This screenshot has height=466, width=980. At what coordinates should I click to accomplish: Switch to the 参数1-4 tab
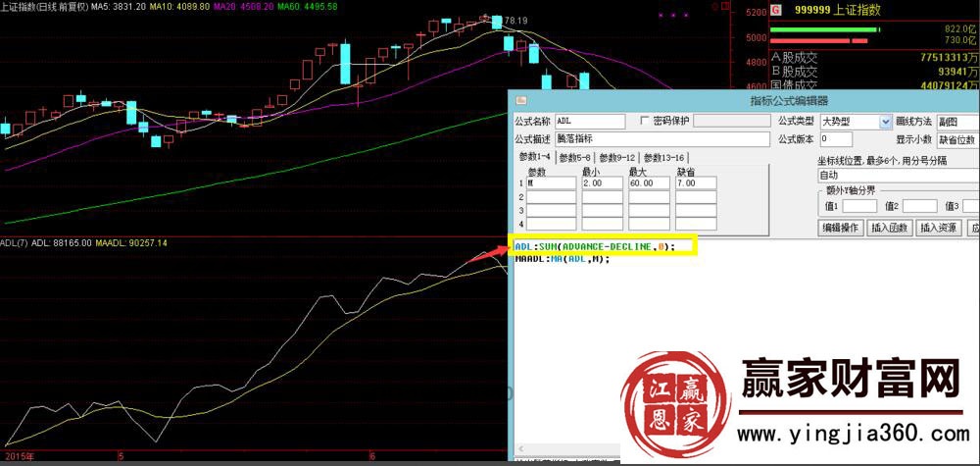point(534,158)
